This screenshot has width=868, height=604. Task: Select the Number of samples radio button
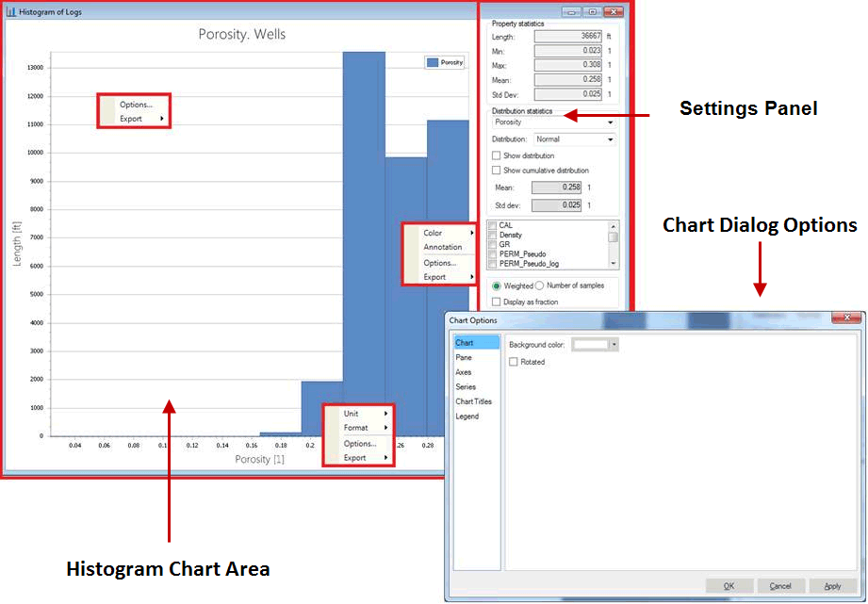pyautogui.click(x=540, y=286)
